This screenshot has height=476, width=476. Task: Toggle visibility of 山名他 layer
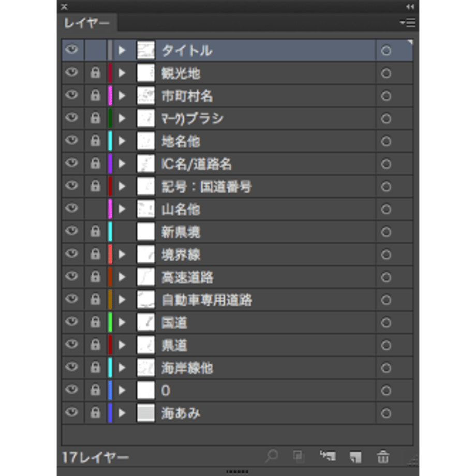pyautogui.click(x=72, y=208)
